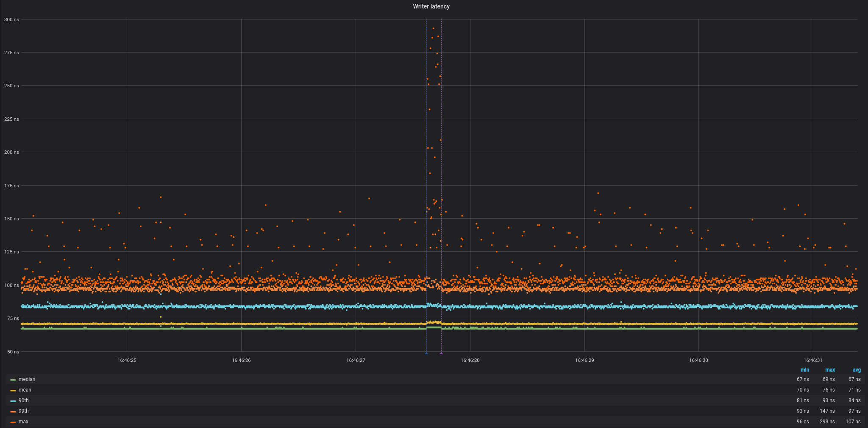Viewport: 868px width, 428px height.
Task: Click the 50 ns y-axis label
Action: point(13,352)
